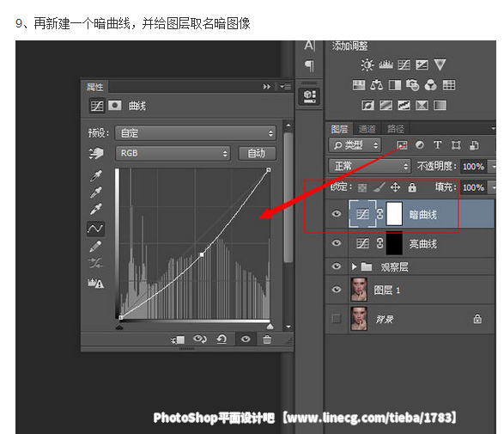Toggle lock all

coord(412,187)
